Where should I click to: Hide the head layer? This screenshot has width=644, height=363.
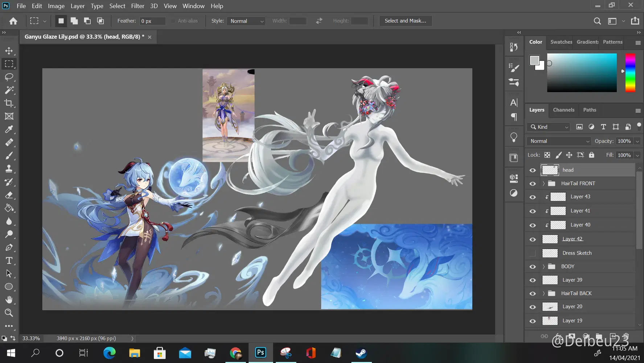533,170
